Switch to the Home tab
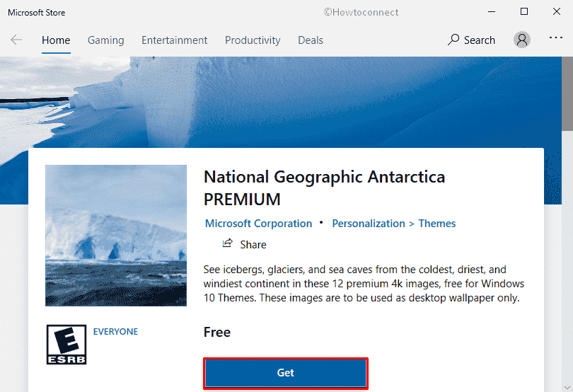The height and width of the screenshot is (392, 573). click(56, 40)
